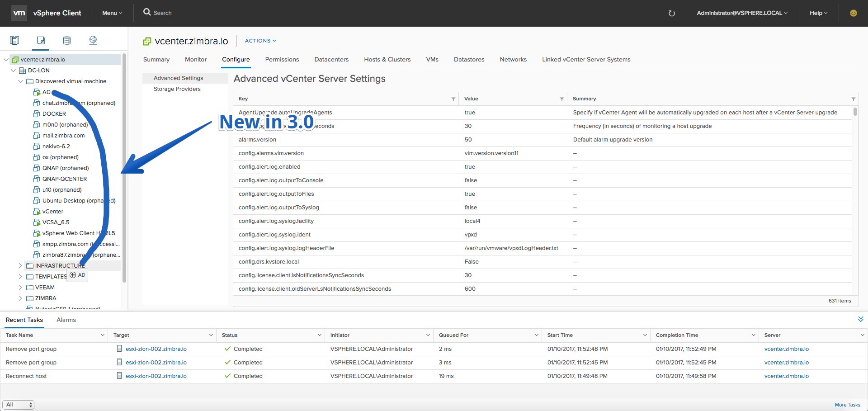Collapse the DC-LON datacenter node
868x411 pixels.
13,70
